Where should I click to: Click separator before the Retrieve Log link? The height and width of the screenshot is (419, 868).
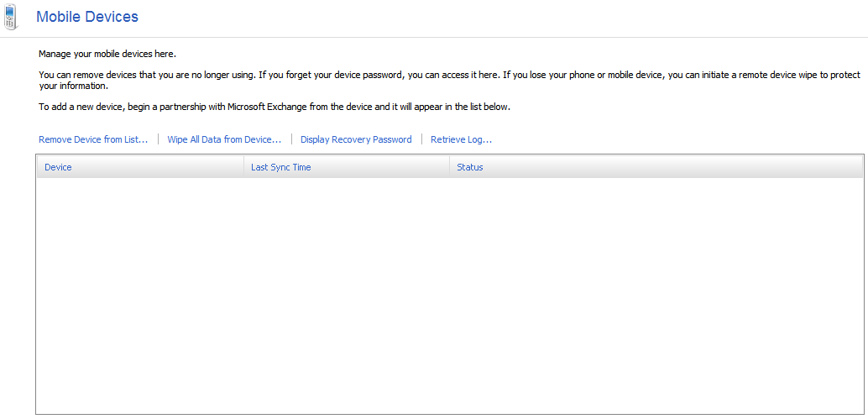[421, 139]
